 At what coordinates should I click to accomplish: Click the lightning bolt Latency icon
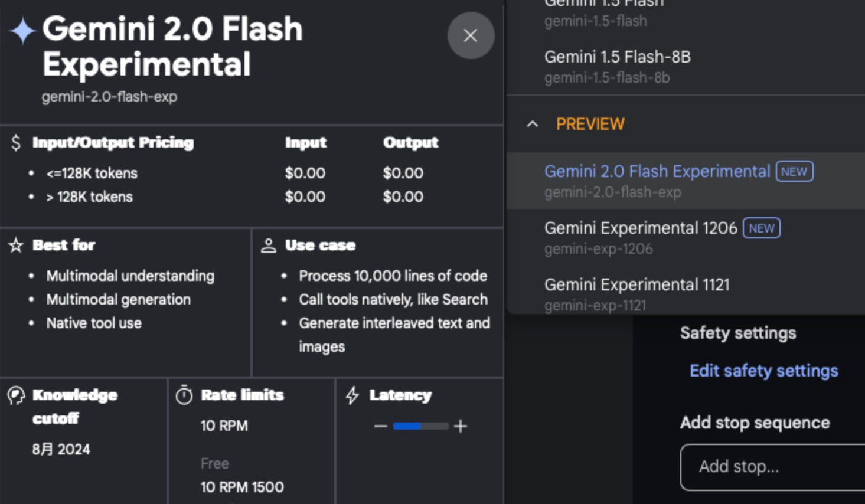pyautogui.click(x=352, y=395)
